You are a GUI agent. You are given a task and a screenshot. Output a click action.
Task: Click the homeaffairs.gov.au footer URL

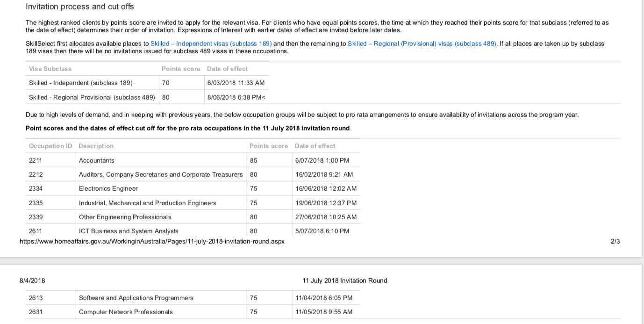[x=151, y=242]
